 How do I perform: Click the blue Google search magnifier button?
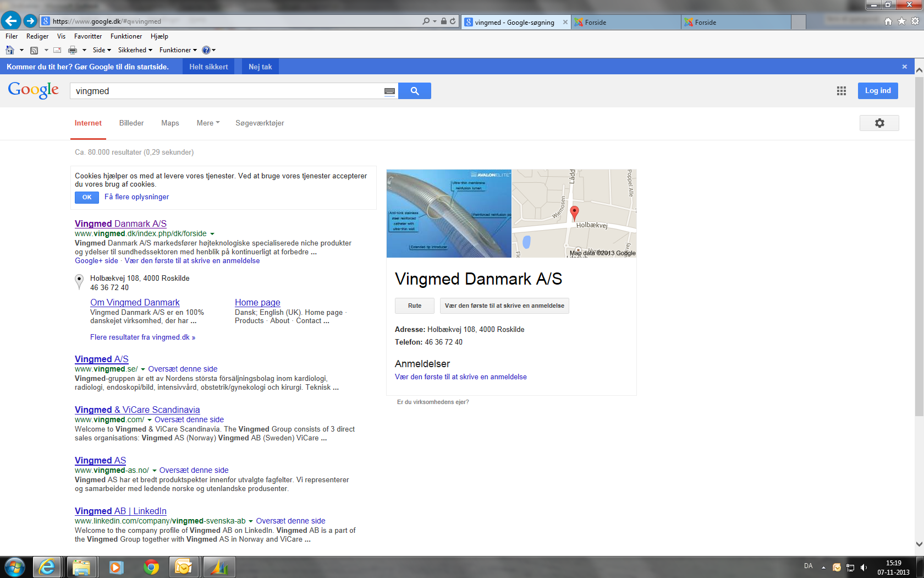415,91
